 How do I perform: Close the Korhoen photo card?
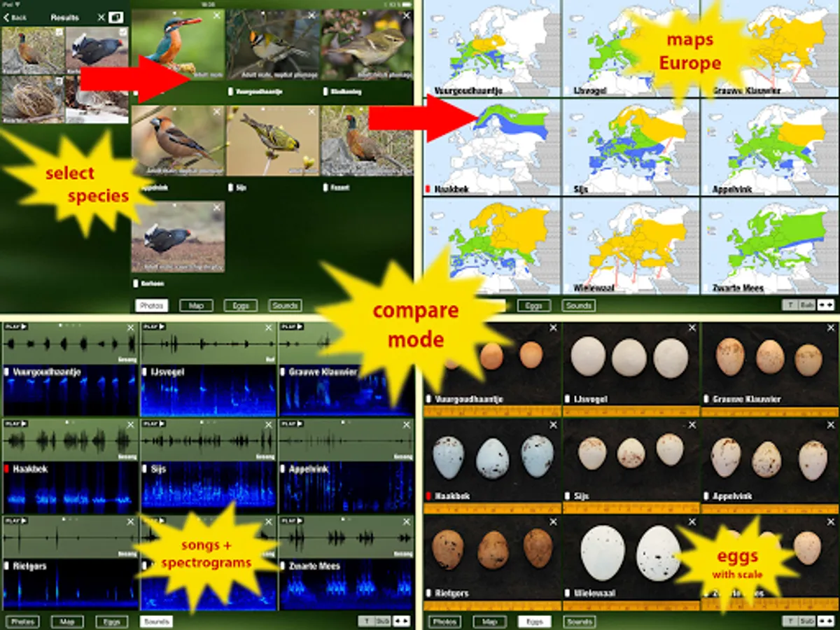point(216,207)
